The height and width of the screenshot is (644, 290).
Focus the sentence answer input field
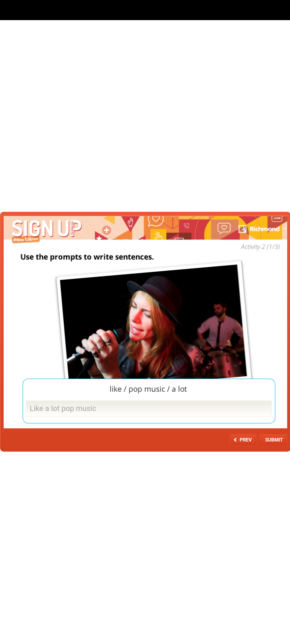point(149,409)
